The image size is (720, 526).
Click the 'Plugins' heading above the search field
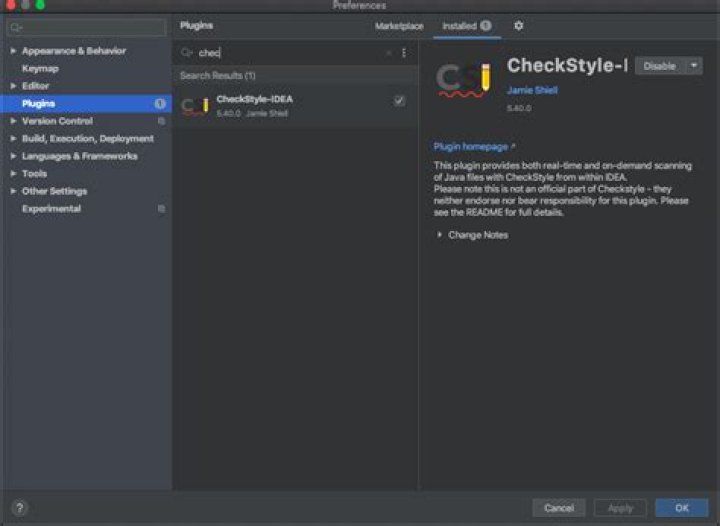pyautogui.click(x=196, y=26)
